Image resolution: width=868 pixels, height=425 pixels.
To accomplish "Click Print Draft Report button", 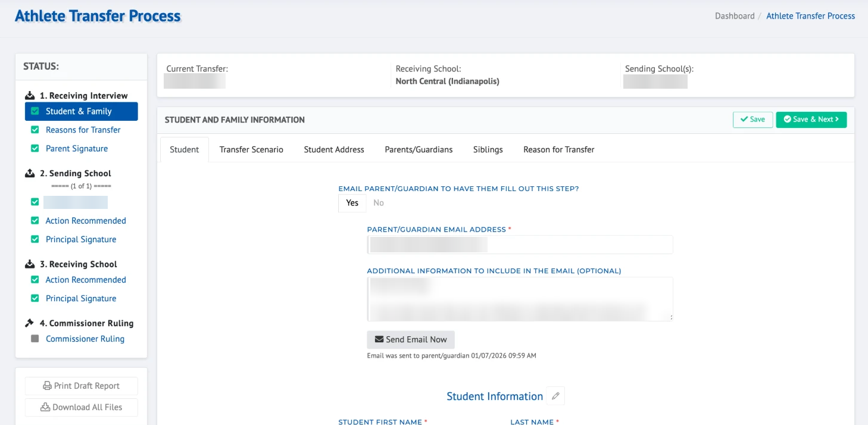I will coord(82,386).
